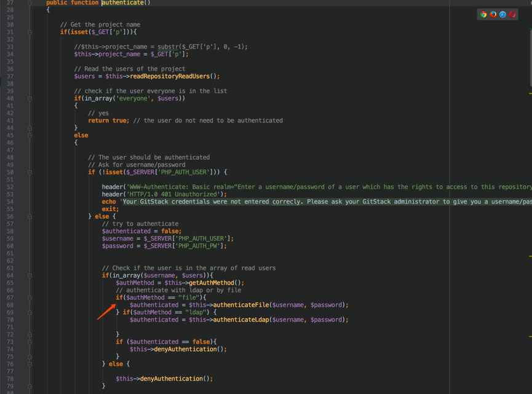Screen dimensions: 532x394
Task: Click comment '// Read the users of the project'
Action: point(130,69)
